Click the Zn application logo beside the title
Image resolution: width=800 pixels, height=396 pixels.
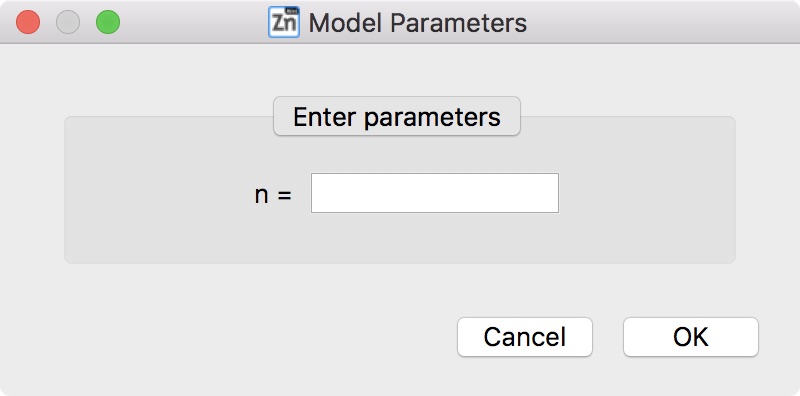click(x=284, y=22)
